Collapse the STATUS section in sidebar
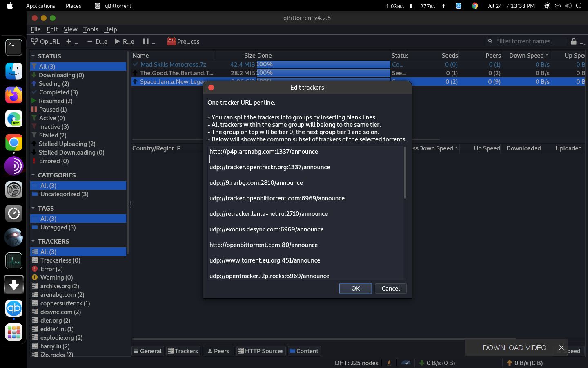588x368 pixels. tap(33, 56)
